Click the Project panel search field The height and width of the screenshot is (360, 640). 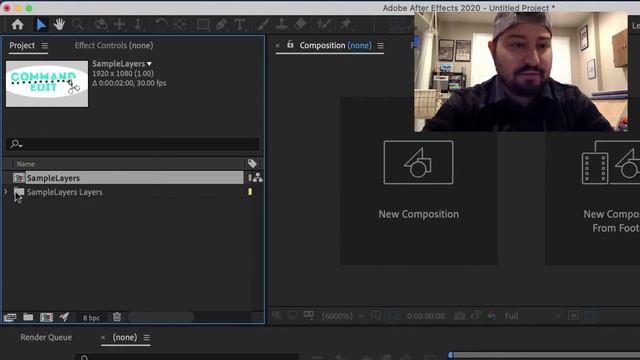[x=133, y=144]
